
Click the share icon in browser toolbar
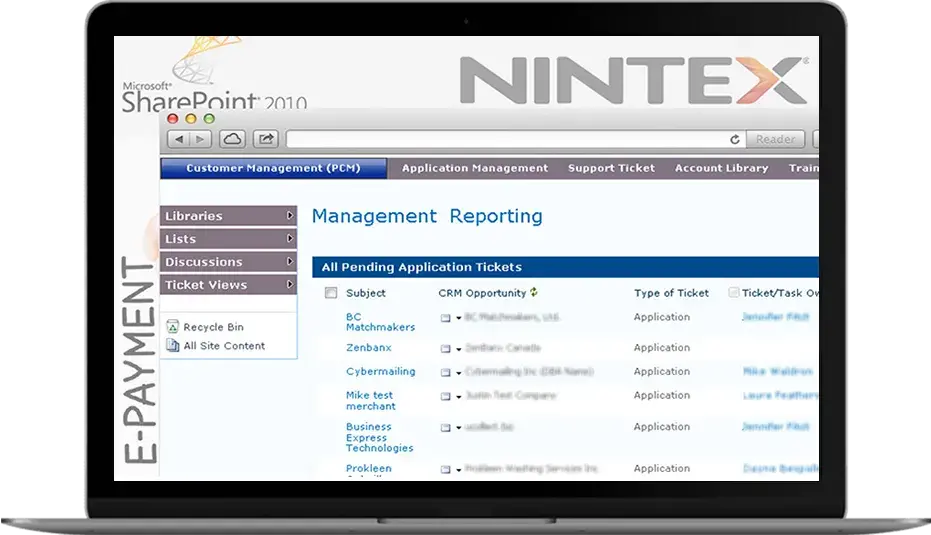click(x=266, y=139)
